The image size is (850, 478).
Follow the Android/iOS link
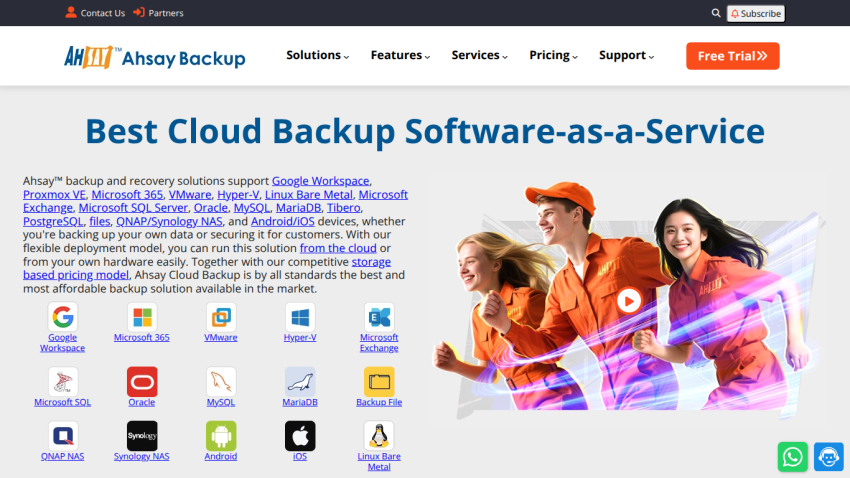coord(282,222)
